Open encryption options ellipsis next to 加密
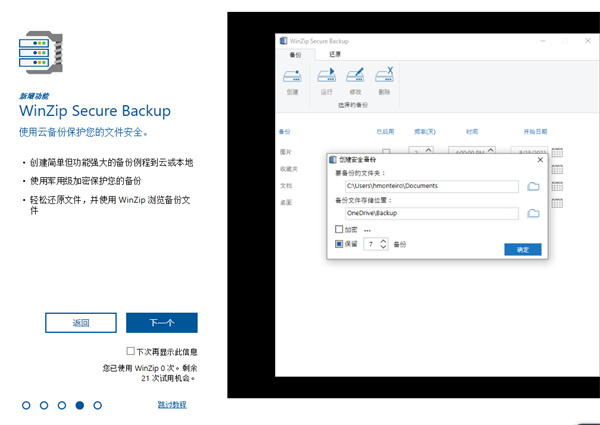The image size is (600, 425). click(367, 230)
